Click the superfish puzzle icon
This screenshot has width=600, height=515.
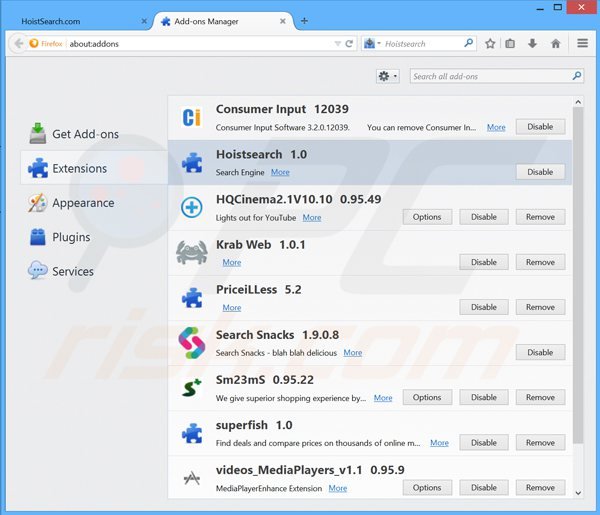pyautogui.click(x=192, y=433)
